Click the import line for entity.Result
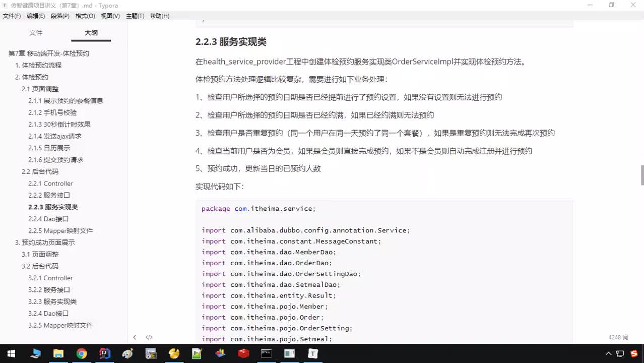644x363 pixels. tap(269, 296)
